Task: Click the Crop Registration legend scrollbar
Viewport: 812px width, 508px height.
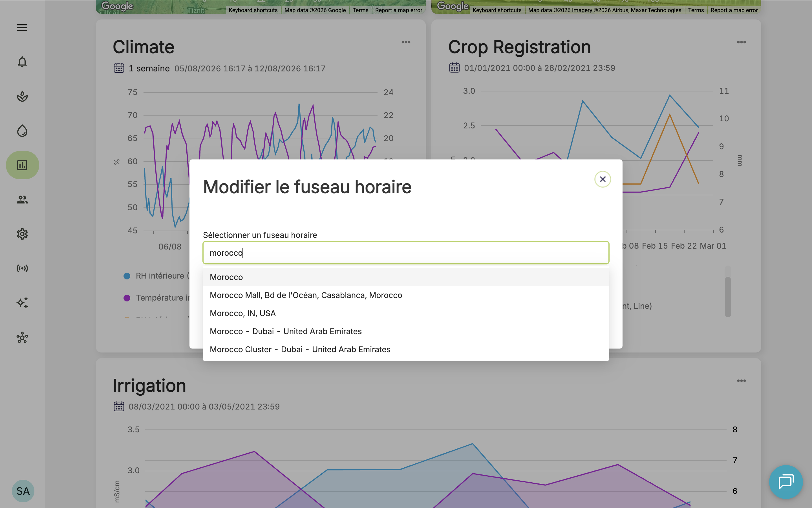Action: pyautogui.click(x=728, y=297)
